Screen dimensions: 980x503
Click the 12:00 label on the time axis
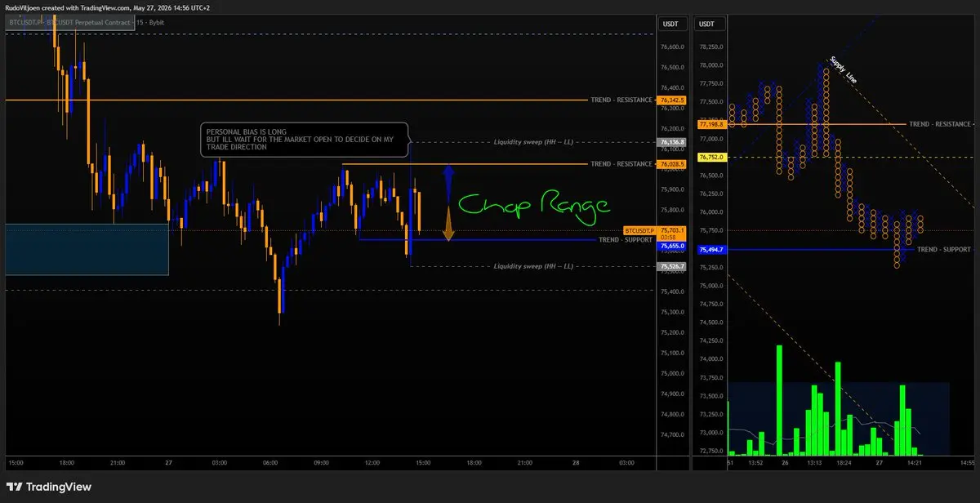[x=373, y=463]
